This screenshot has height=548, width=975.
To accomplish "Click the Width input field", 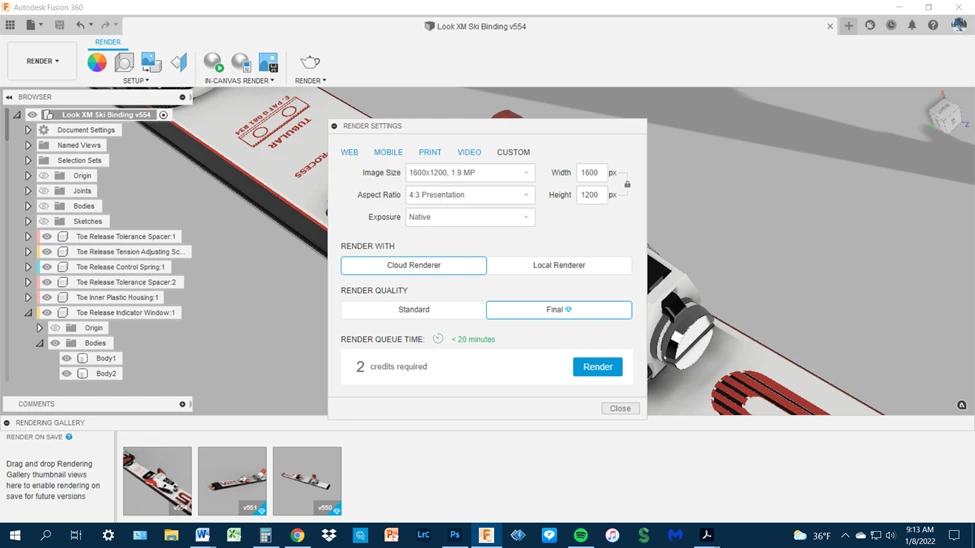I will point(591,172).
